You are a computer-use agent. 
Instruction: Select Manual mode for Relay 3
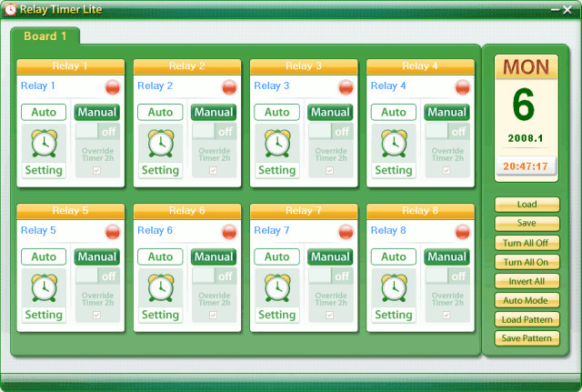coord(330,112)
